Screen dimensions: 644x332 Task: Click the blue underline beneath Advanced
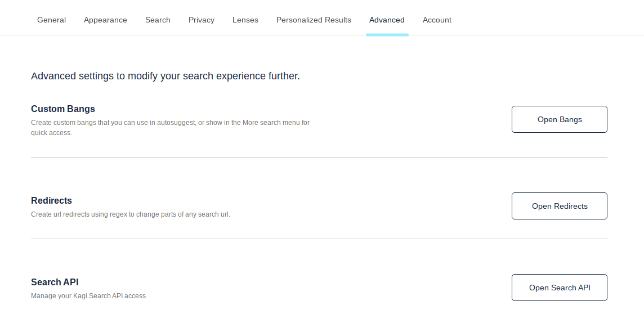click(387, 35)
